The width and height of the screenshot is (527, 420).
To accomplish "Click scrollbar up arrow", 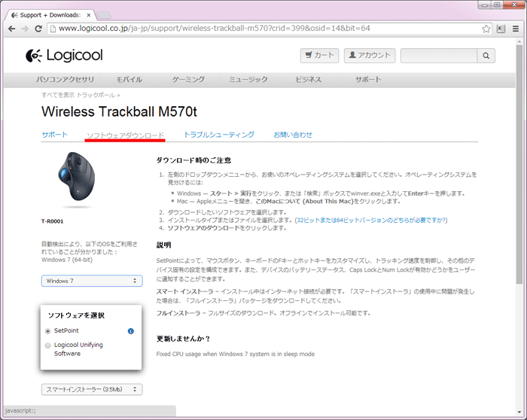I will (x=519, y=41).
